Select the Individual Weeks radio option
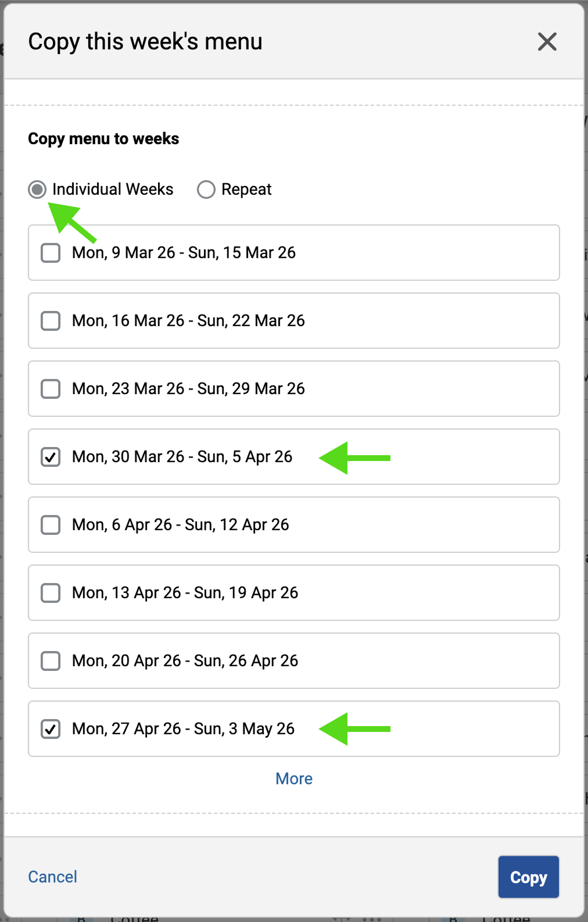Screen dimensions: 588x922 pos(37,190)
